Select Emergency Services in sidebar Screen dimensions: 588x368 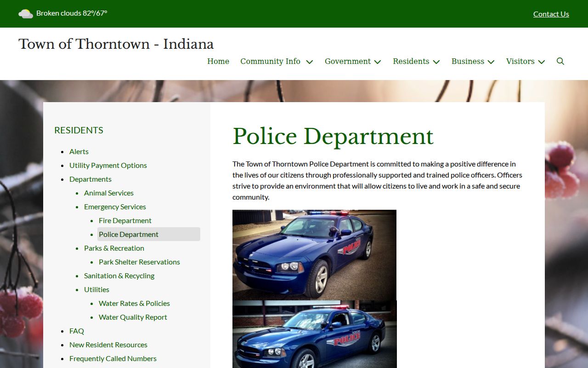[115, 207]
